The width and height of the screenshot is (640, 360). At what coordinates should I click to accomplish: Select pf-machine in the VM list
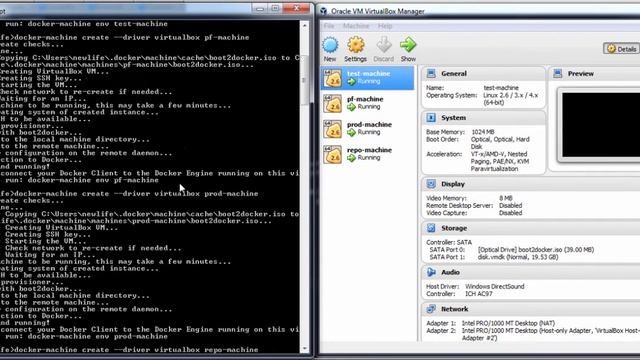coord(367,103)
